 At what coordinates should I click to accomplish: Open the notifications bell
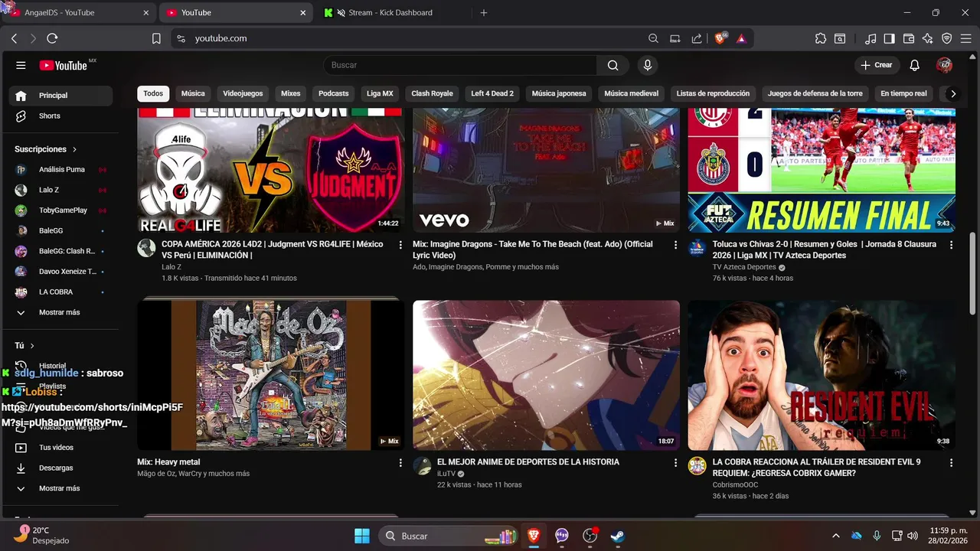tap(914, 65)
